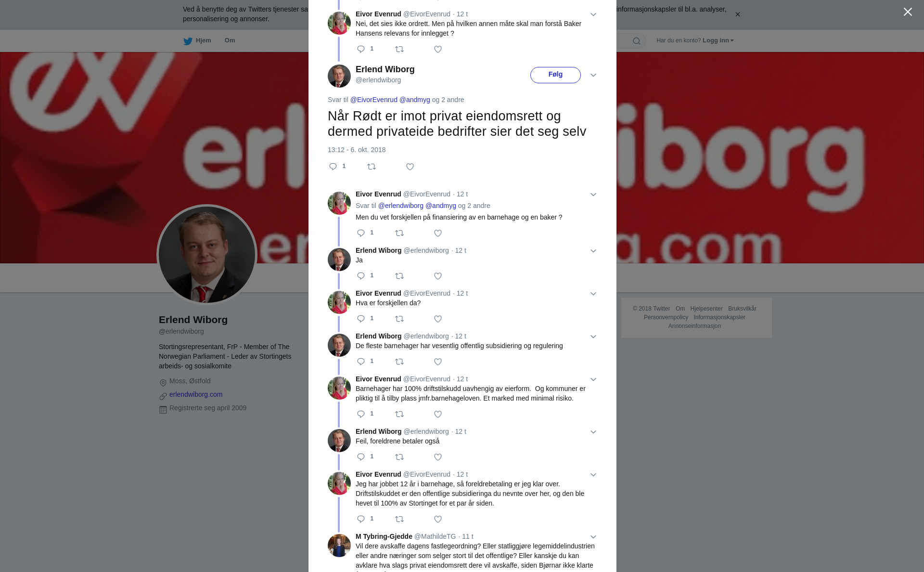Reply to main tweet about privat eiendomsrett
924x572 pixels.
333,167
